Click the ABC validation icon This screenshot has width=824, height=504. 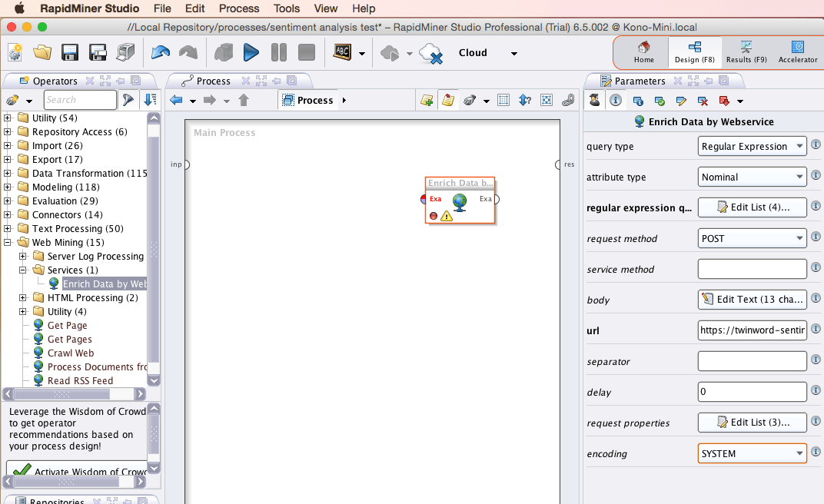point(343,52)
